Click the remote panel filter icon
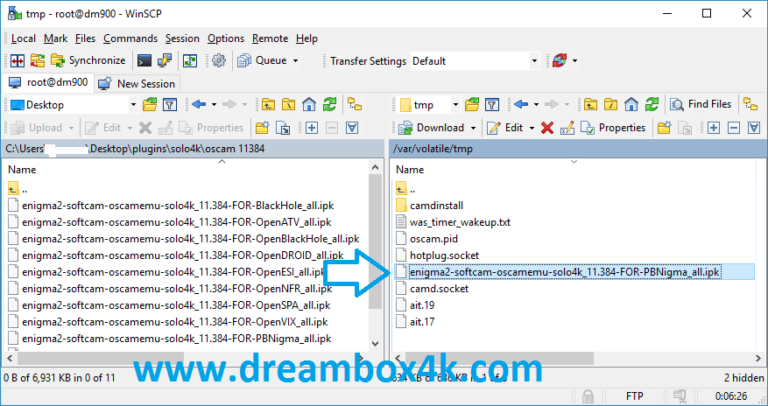768x406 pixels. click(492, 104)
